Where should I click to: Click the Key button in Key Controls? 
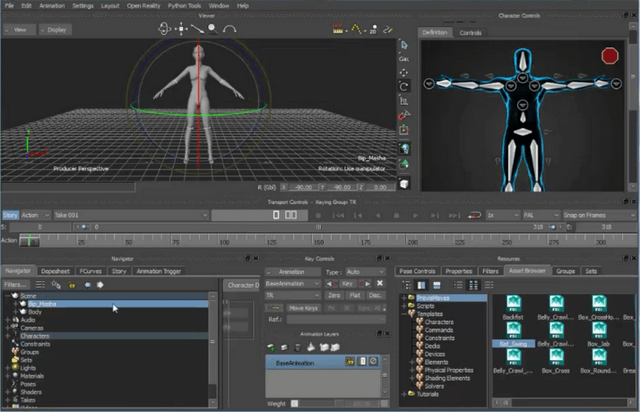[348, 284]
